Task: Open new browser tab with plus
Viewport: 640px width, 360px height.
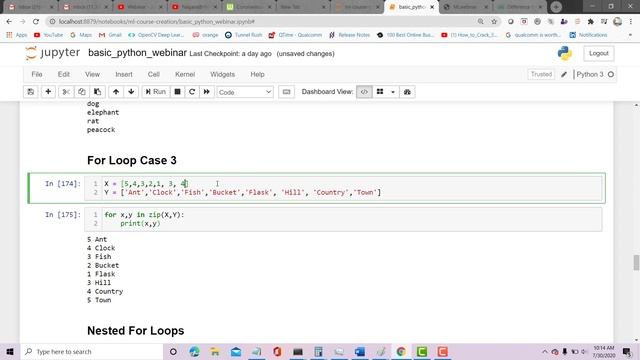Action: point(556,7)
